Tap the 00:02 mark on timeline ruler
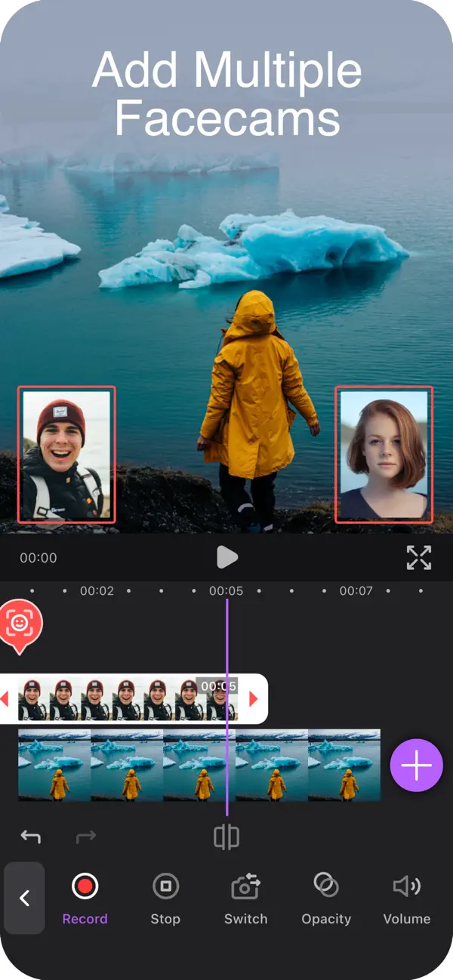The width and height of the screenshot is (453, 980). (x=97, y=590)
